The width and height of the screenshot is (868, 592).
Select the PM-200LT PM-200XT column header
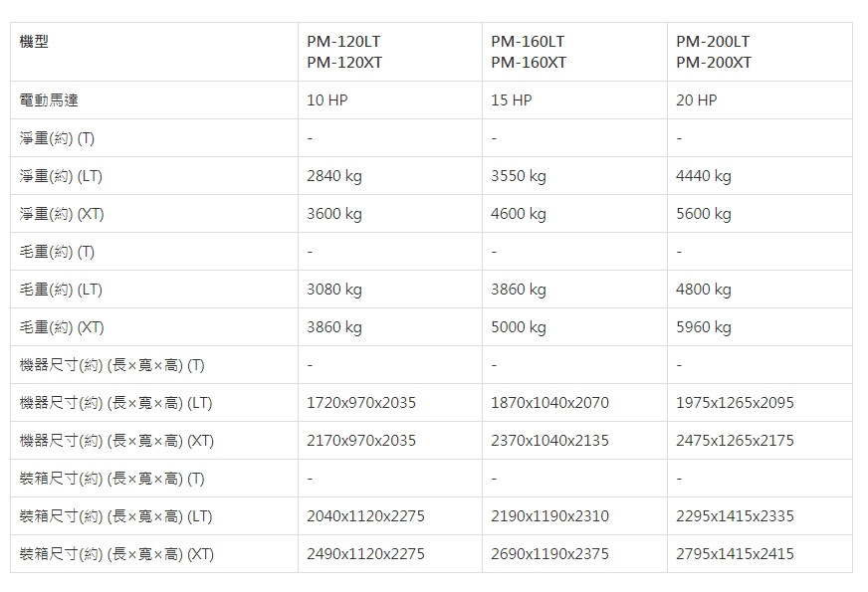[x=714, y=52]
